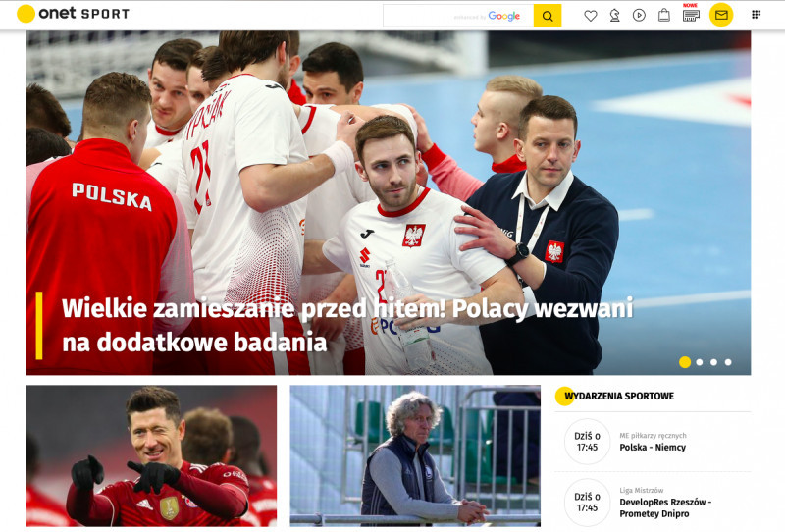Open the heart favorites icon
This screenshot has height=532, width=785.
pyautogui.click(x=591, y=15)
